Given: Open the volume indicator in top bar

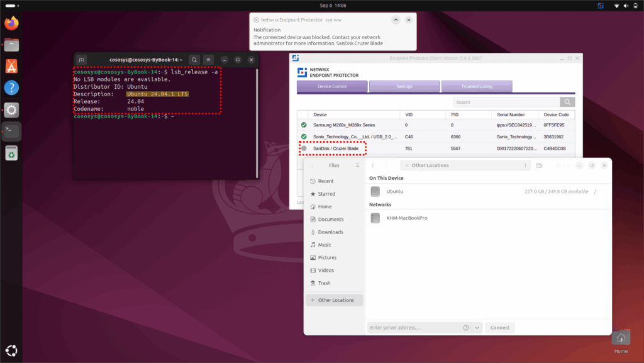Looking at the screenshot, I should click(x=626, y=6).
